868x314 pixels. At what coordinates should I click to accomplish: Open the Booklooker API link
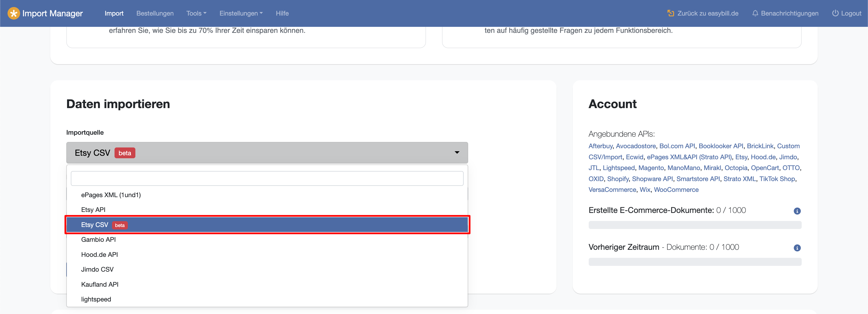[721, 146]
